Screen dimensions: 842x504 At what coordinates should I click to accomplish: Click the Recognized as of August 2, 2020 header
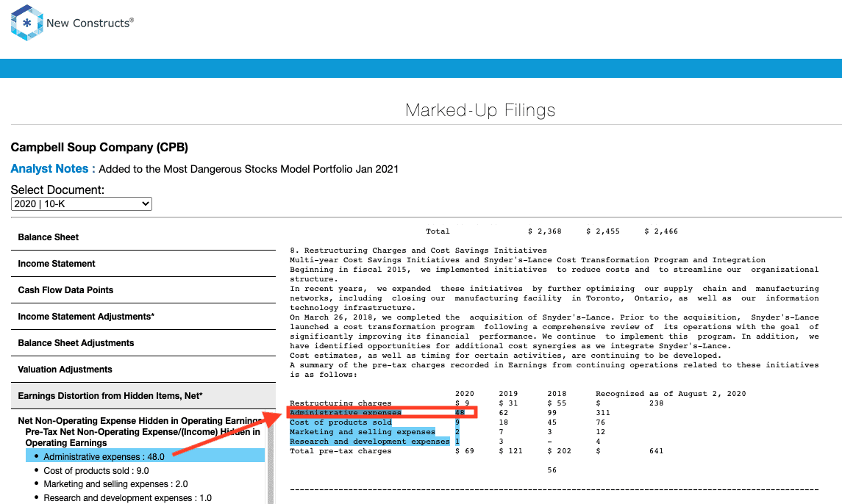click(x=671, y=394)
